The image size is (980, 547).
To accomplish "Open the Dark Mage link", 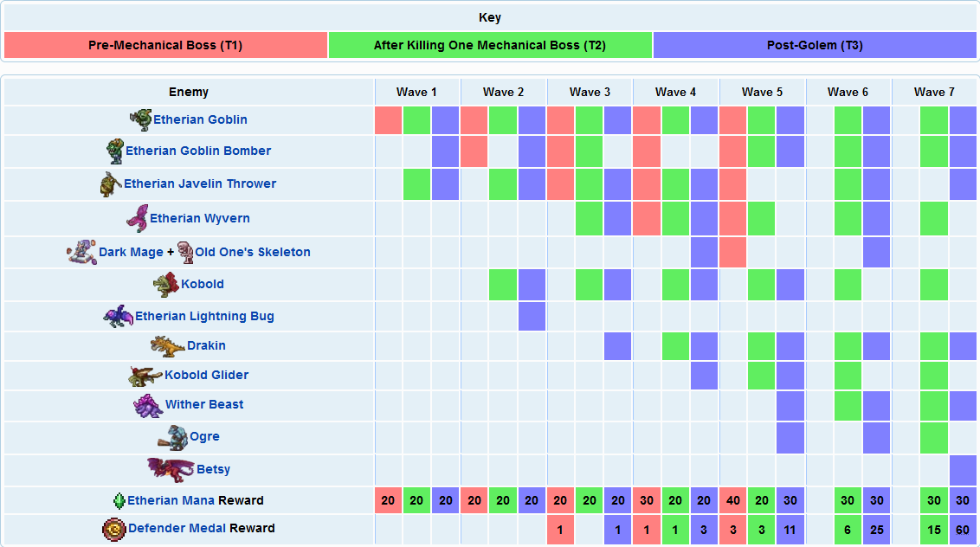I will 131,252.
